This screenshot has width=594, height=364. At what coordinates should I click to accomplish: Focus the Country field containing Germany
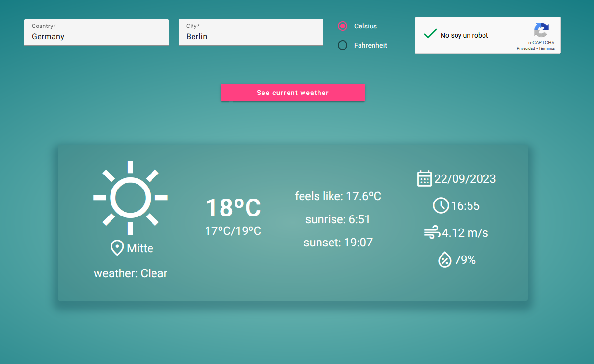point(97,32)
